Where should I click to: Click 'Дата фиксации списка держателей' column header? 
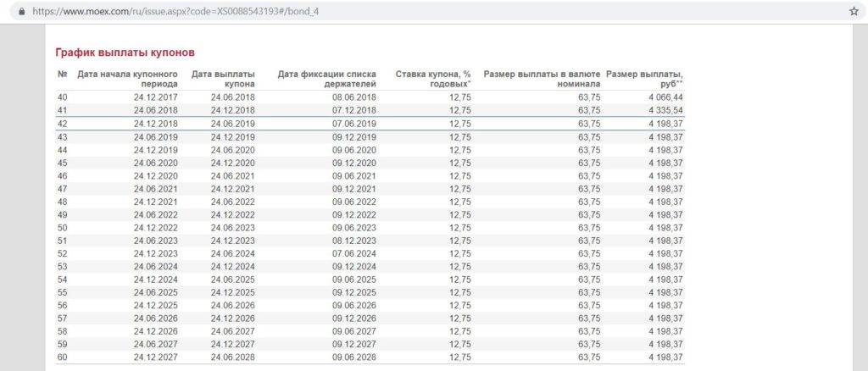327,79
